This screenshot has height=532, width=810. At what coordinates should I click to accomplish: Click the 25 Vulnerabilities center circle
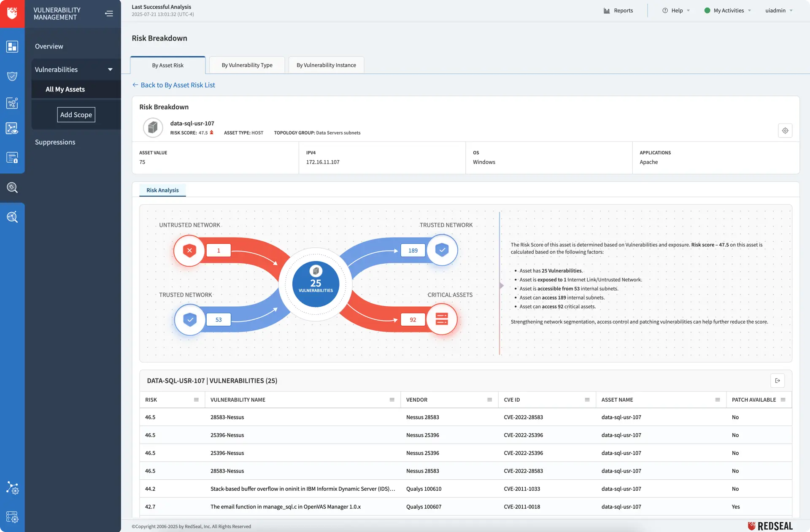pyautogui.click(x=316, y=284)
